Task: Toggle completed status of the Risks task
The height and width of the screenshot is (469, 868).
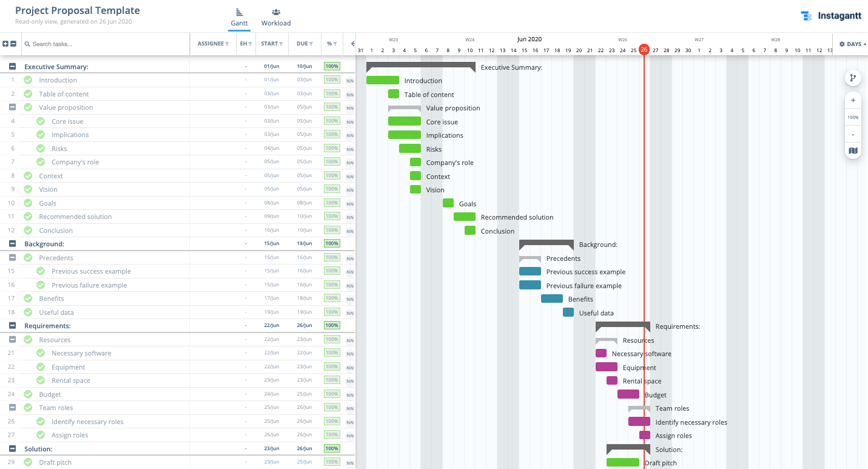Action: [40, 148]
